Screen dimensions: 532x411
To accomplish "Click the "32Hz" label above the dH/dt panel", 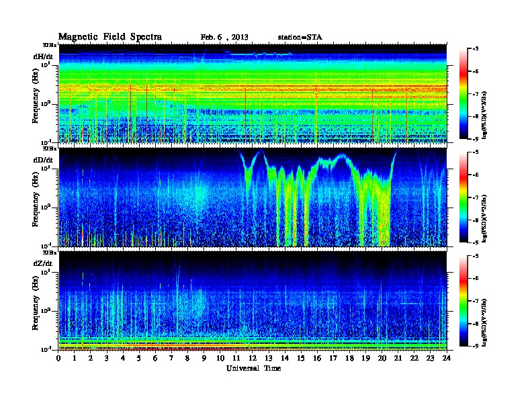I will pos(50,45).
